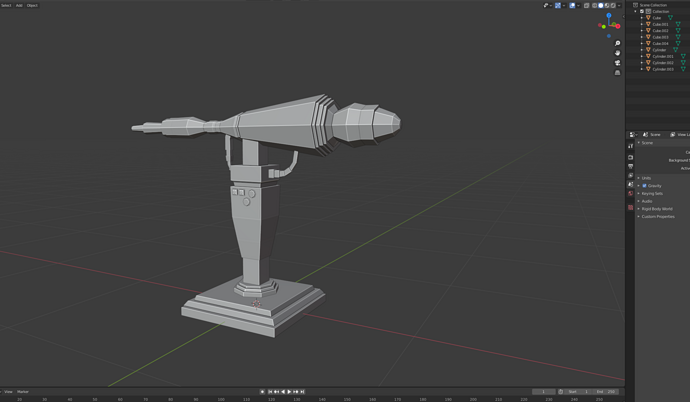Click mesh data icon beside Cube.001
Screen dimensions: 690x402
678,24
